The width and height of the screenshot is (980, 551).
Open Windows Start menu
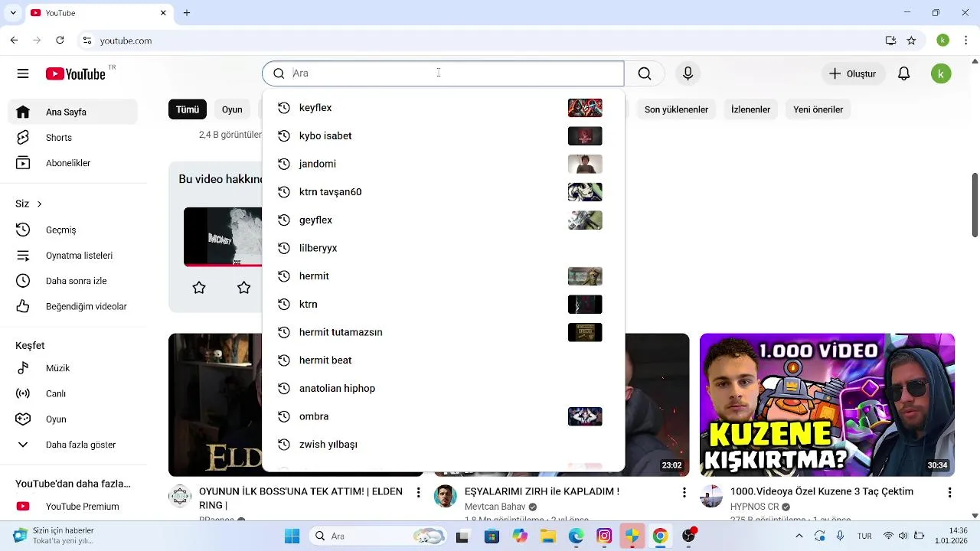point(292,536)
